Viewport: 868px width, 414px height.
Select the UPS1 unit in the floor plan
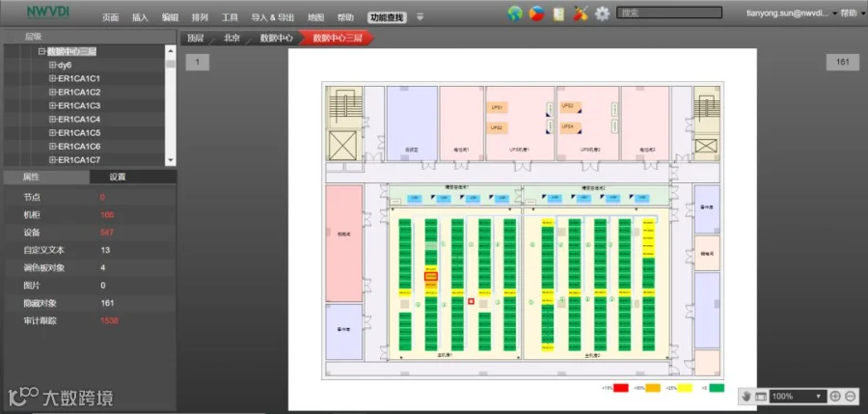pyautogui.click(x=497, y=108)
